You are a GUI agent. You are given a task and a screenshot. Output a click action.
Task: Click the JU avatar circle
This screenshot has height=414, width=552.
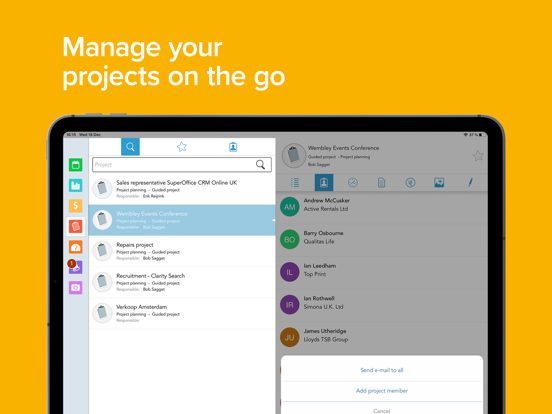tap(289, 338)
